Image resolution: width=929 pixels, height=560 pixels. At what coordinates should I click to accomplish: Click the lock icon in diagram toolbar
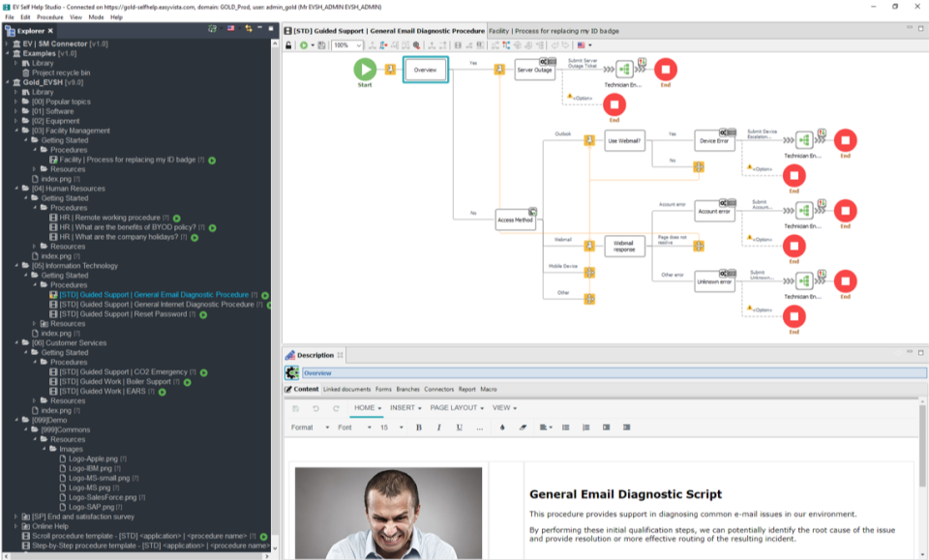tap(288, 45)
